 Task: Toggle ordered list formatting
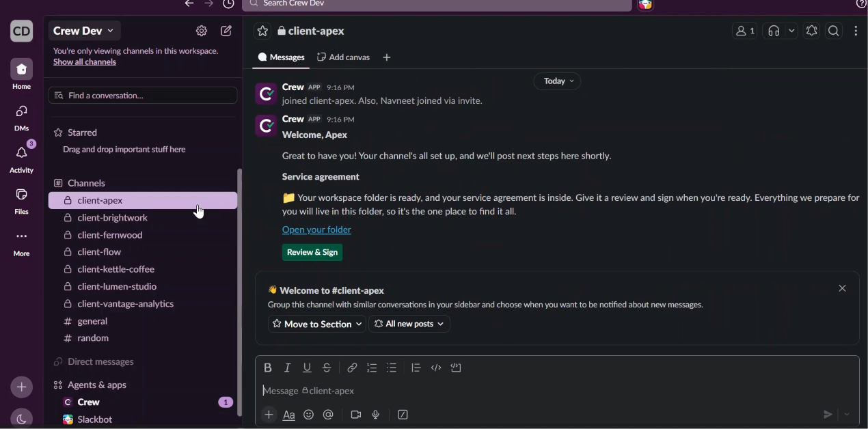372,368
